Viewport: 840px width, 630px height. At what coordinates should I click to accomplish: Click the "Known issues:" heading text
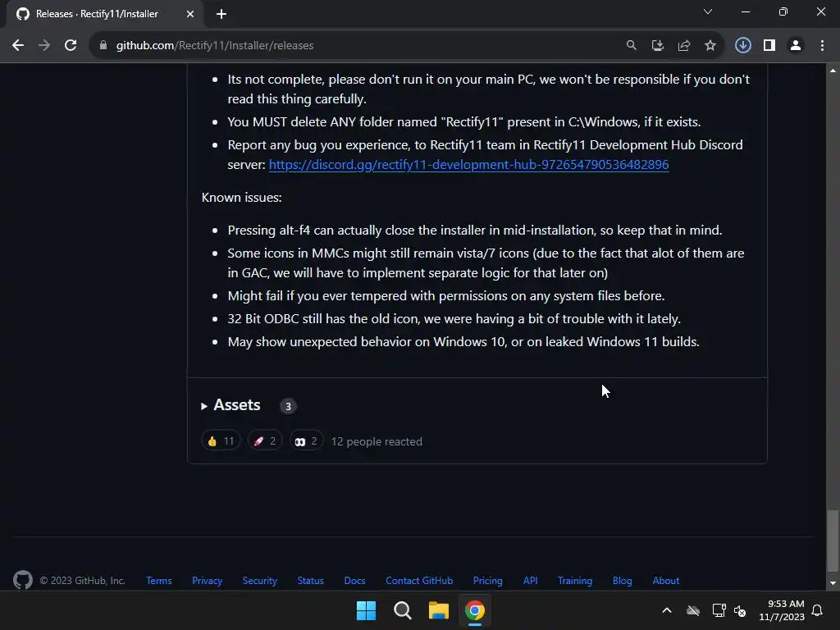pyautogui.click(x=242, y=197)
